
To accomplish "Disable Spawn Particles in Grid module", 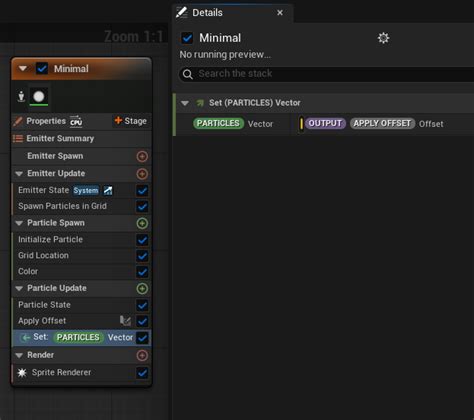I will (x=142, y=207).
